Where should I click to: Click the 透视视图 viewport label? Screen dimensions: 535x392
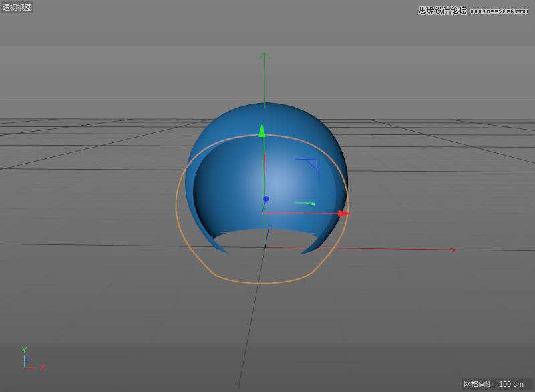coord(17,8)
